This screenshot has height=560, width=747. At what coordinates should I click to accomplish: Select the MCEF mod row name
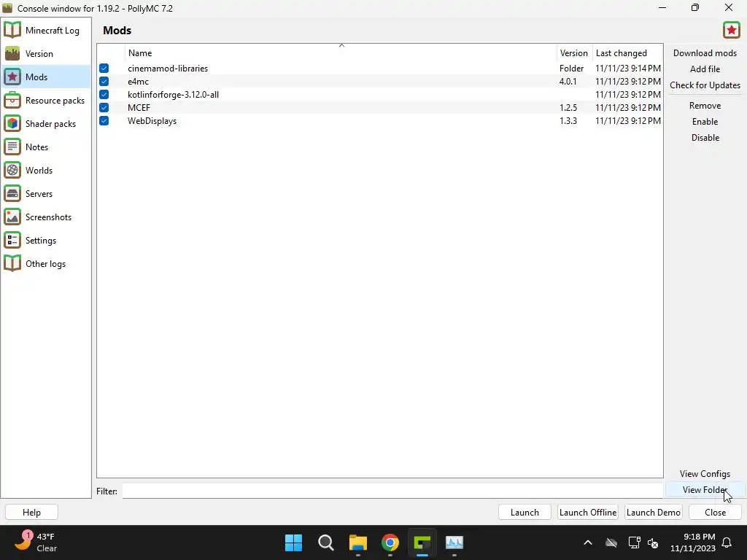[139, 108]
